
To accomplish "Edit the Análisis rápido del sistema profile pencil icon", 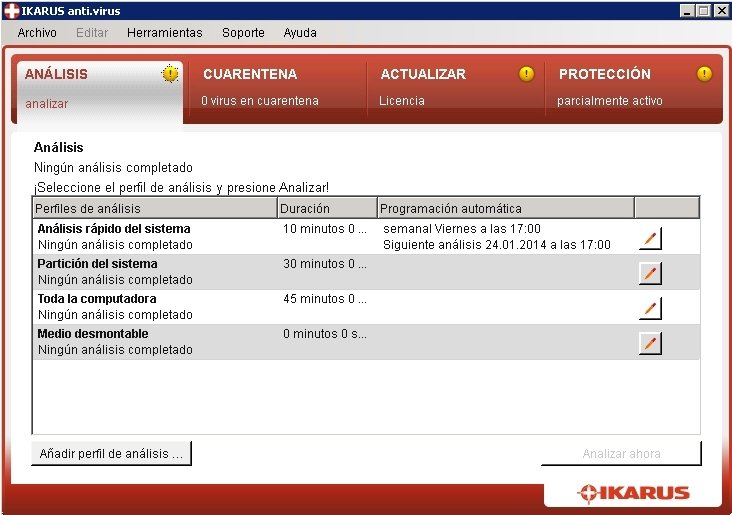I will click(x=650, y=239).
